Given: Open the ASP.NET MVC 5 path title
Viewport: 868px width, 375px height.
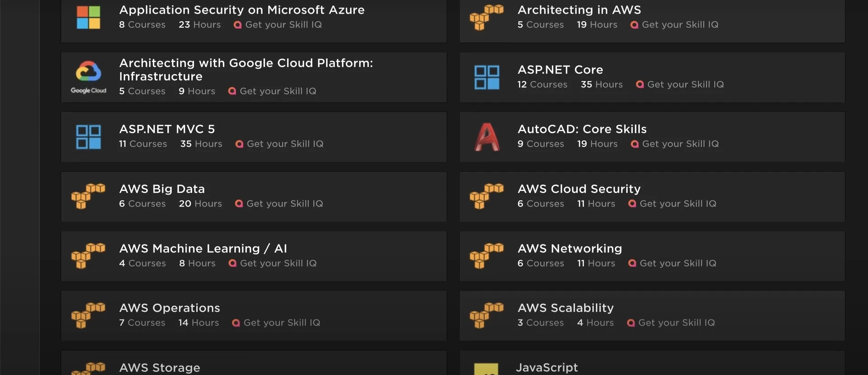Looking at the screenshot, I should (167, 129).
